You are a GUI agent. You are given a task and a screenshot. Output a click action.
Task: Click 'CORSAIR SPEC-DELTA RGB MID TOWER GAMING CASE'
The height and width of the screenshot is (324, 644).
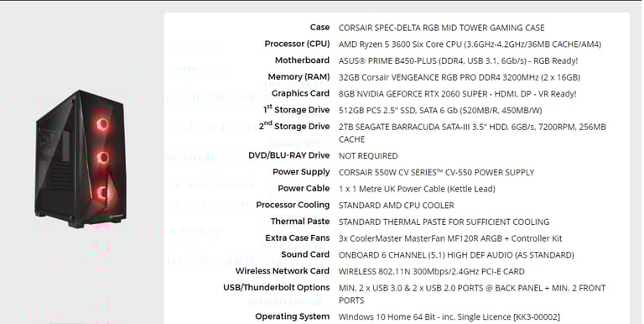tap(442, 28)
